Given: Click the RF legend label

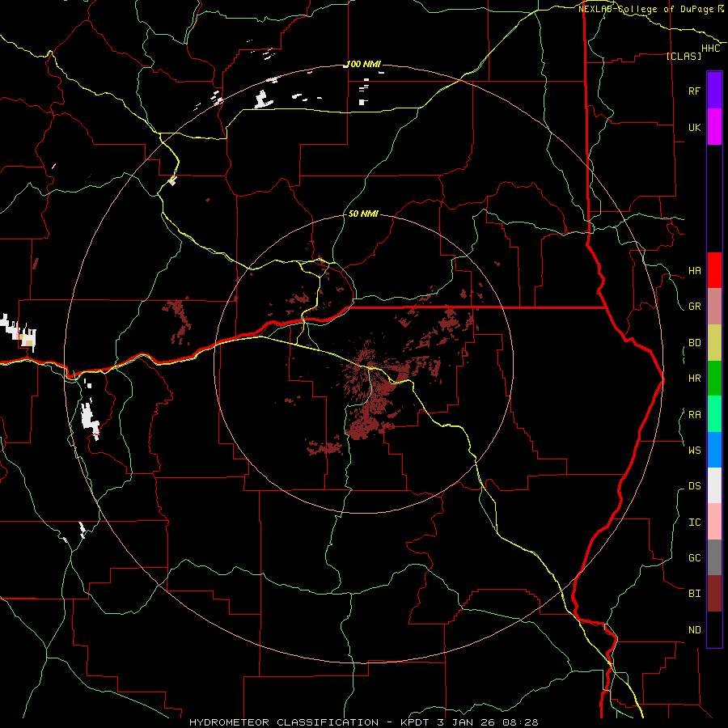Looking at the screenshot, I should [x=695, y=91].
